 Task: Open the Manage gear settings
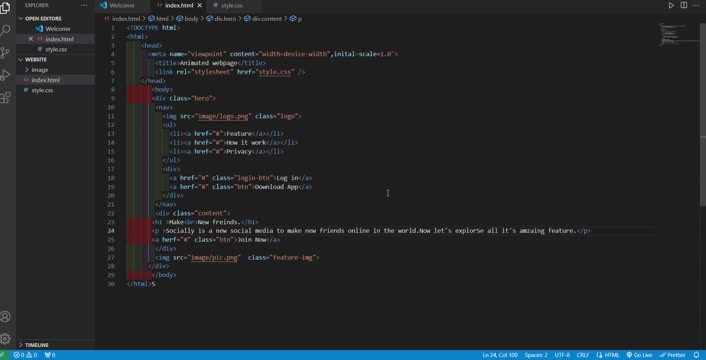(x=5, y=338)
